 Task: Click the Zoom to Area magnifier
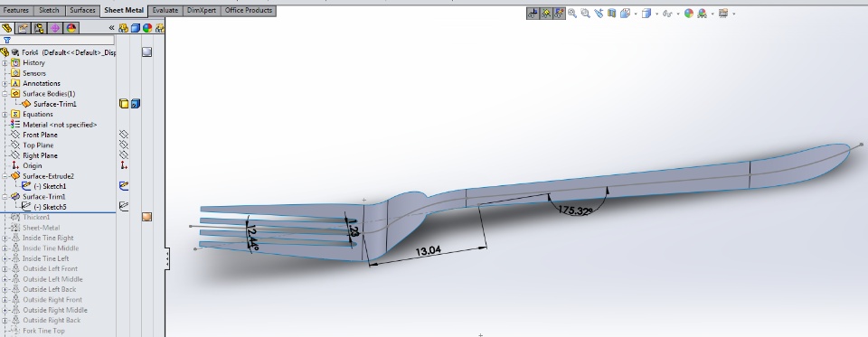click(x=585, y=14)
